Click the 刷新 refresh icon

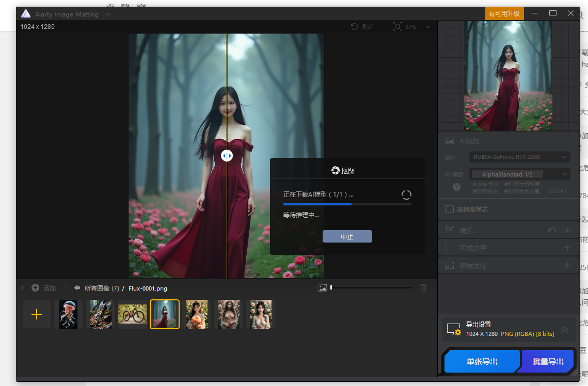(x=355, y=27)
